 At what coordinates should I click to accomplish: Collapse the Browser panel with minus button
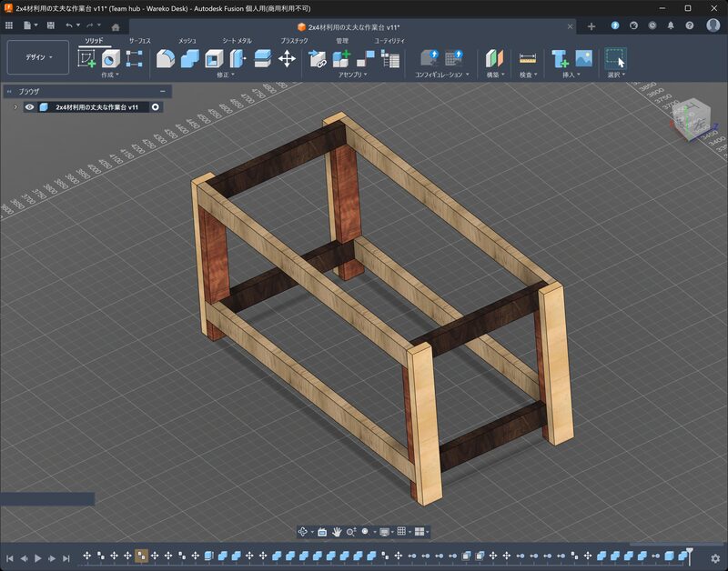162,91
